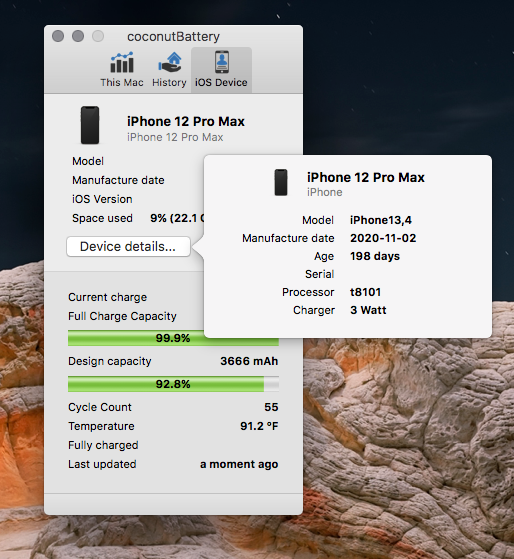514x559 pixels.
Task: Click the gray iPhone 12 Pro Max subtitle
Action: 175,137
